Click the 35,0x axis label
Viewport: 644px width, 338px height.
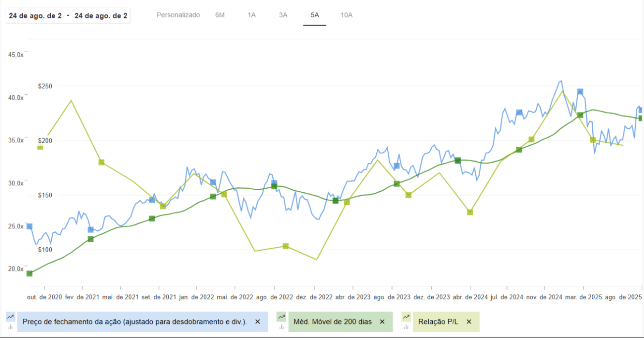click(16, 141)
